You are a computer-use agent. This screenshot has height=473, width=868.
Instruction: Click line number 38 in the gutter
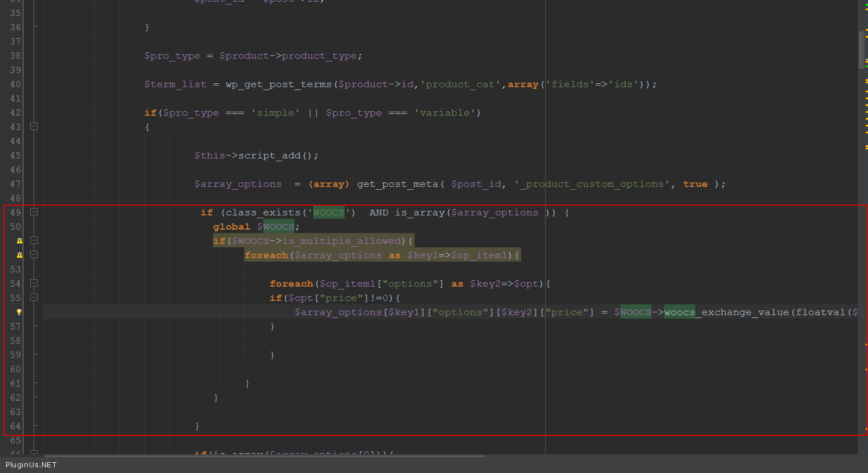tap(15, 56)
